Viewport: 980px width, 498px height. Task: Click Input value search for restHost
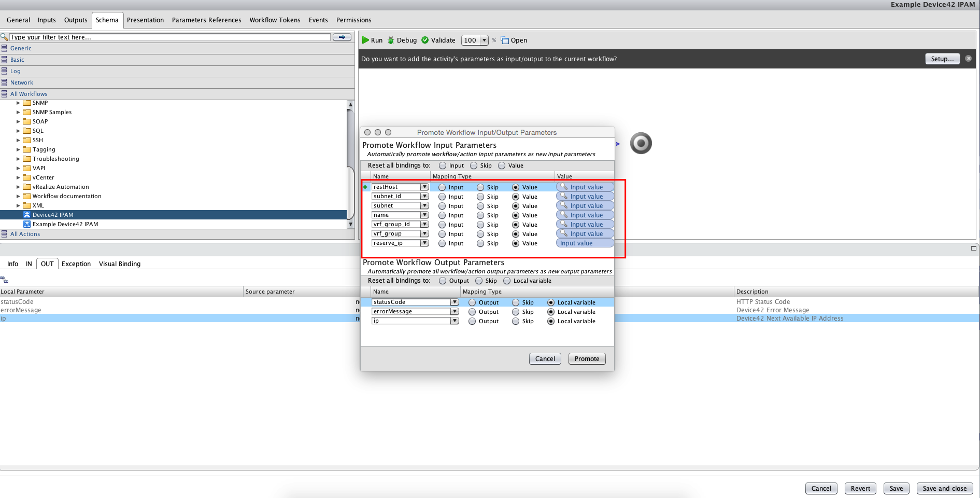tap(585, 187)
